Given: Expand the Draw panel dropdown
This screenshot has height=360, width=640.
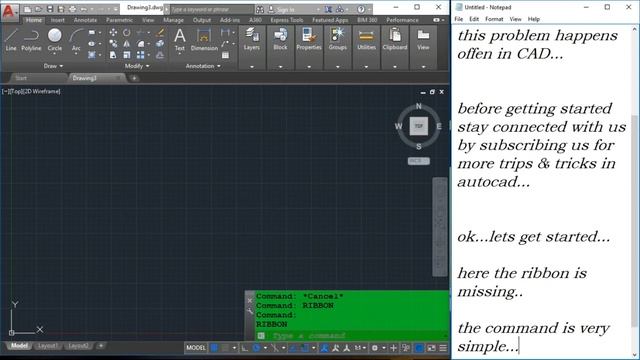Looking at the screenshot, I should [53, 66].
